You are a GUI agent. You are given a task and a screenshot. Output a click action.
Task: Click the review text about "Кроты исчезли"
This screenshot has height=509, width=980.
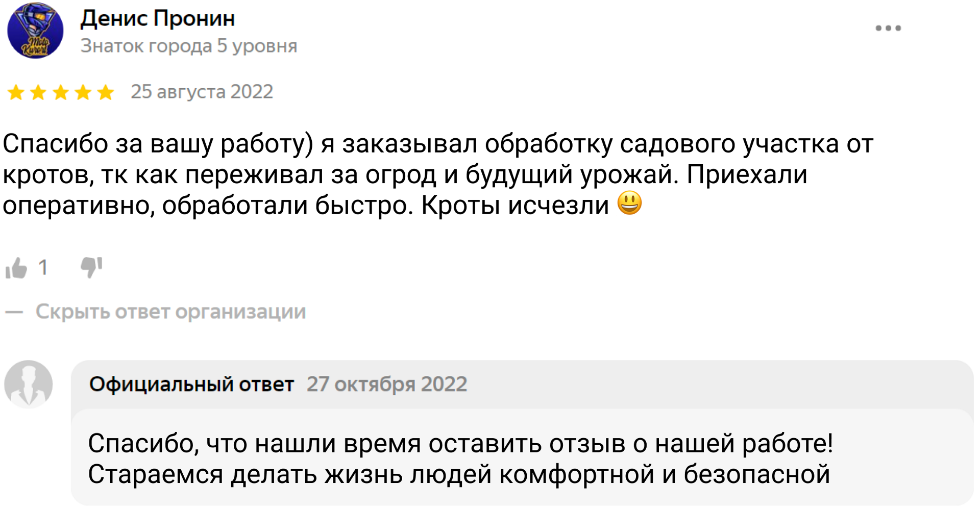tap(516, 206)
